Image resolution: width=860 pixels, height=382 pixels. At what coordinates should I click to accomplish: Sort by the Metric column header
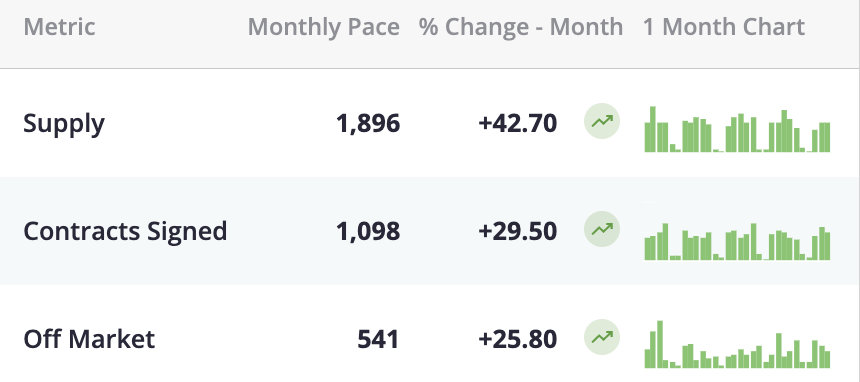tap(59, 27)
